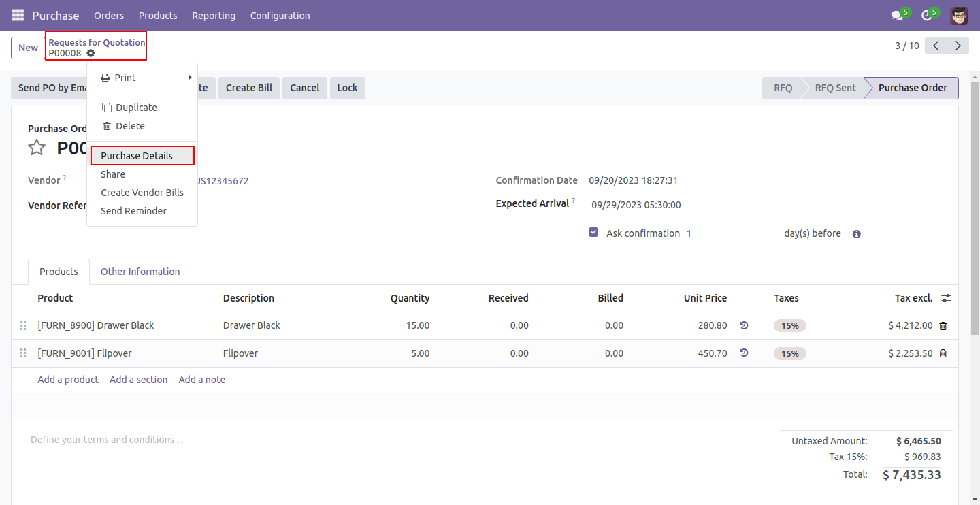Click the Purchase app title
This screenshot has width=980, height=505.
(x=56, y=15)
